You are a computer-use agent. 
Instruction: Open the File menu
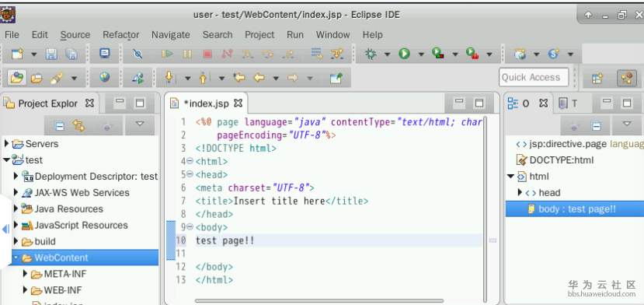pos(12,35)
